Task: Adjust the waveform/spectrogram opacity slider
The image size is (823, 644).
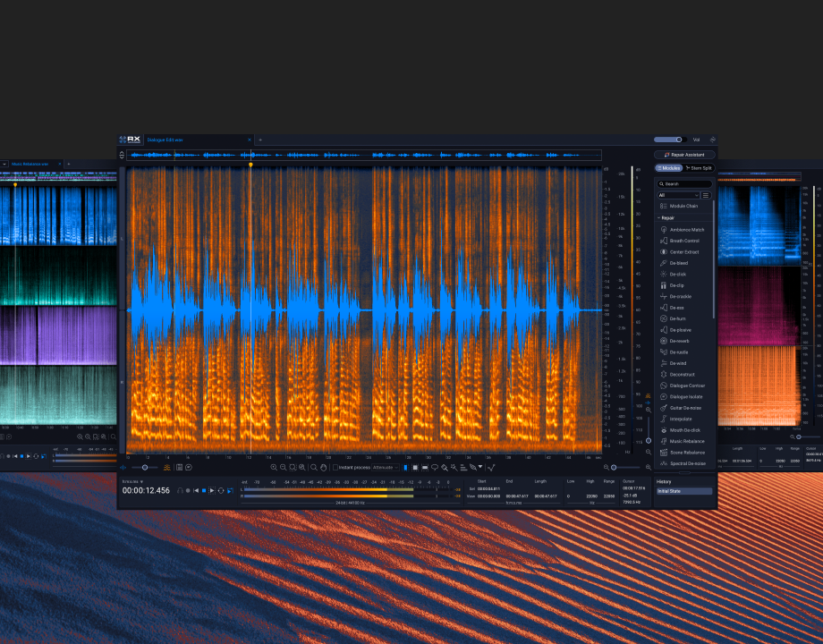Action: [144, 467]
